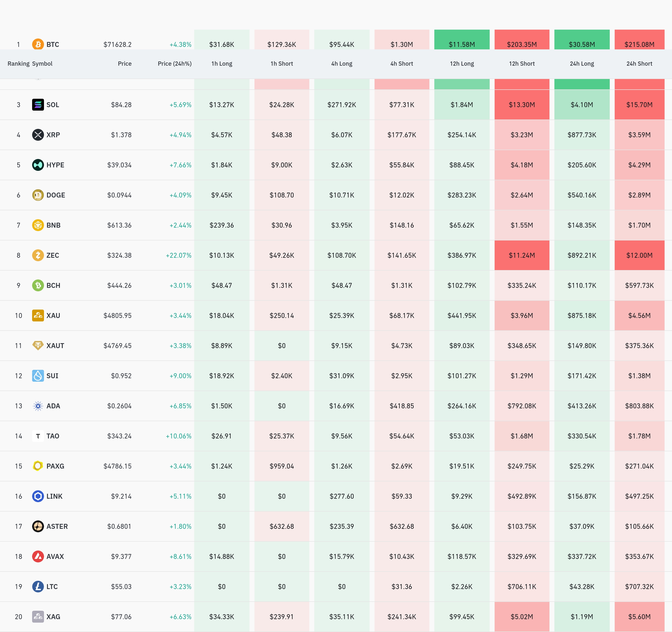The width and height of the screenshot is (672, 632).
Task: Sort by the 24h Short column header
Action: 639,63
